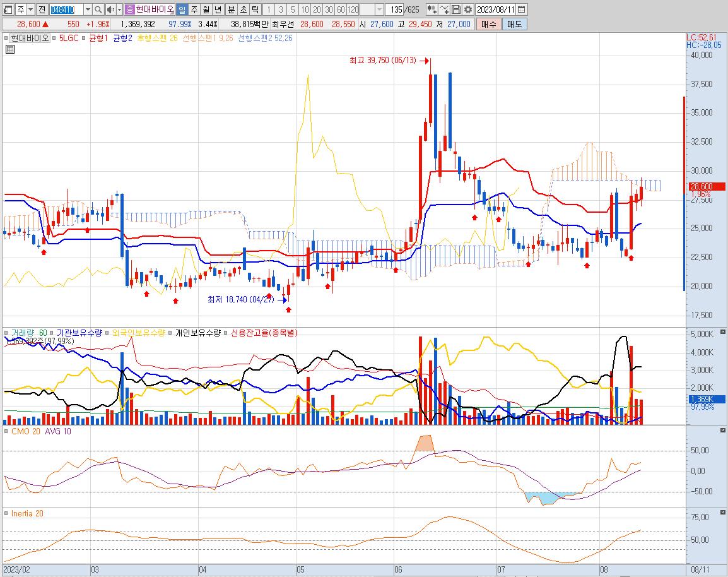
Task: Select the second 초 chart period
Action: coord(244,9)
